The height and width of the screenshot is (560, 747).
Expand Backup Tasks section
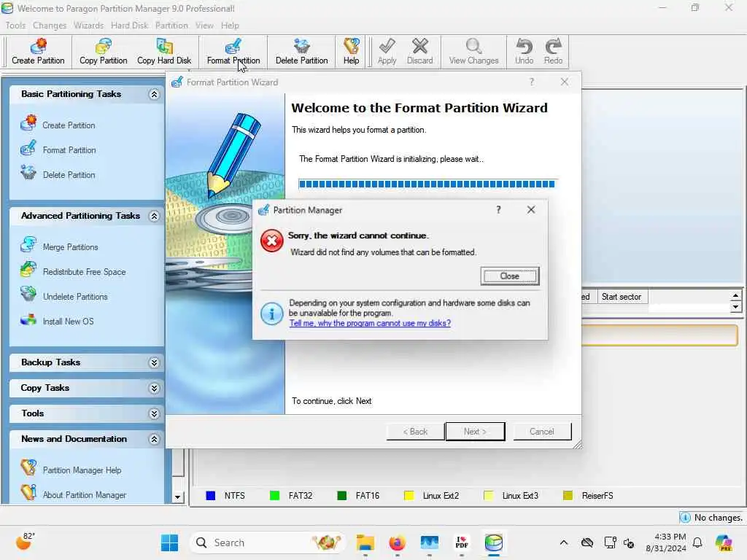pos(154,363)
